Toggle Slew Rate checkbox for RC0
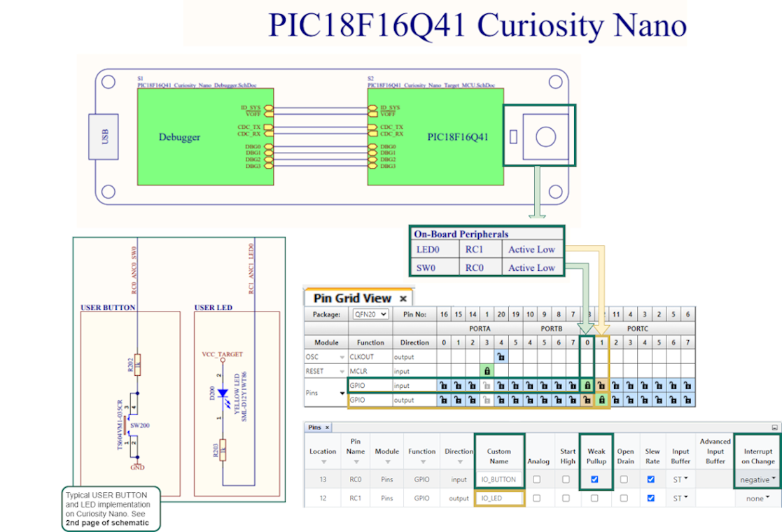Screen dimensions: 782x532 652,479
